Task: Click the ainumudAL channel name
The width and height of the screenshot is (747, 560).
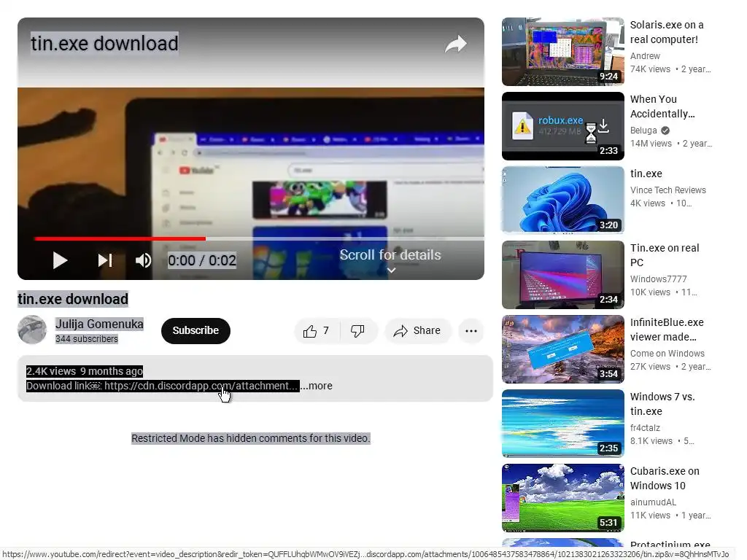Action: click(653, 502)
